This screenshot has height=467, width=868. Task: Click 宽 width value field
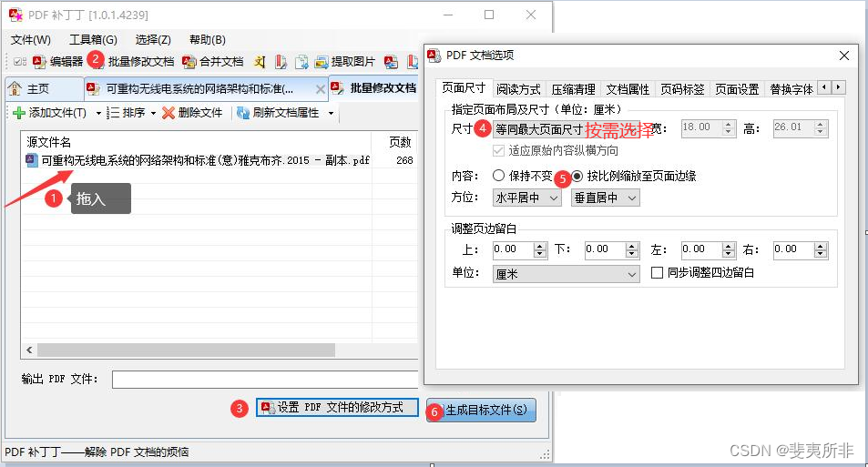pos(701,127)
